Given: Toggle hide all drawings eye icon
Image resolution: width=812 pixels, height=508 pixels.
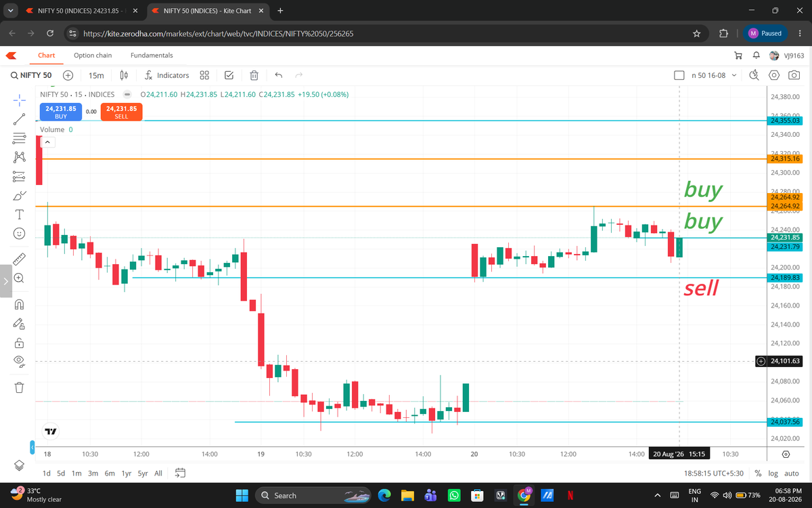Looking at the screenshot, I should click(x=19, y=361).
